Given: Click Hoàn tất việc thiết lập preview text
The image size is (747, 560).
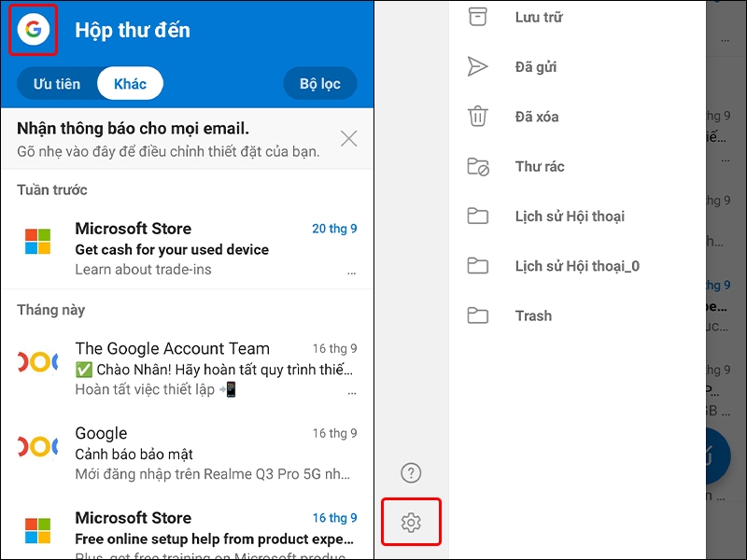Looking at the screenshot, I should pos(156,389).
